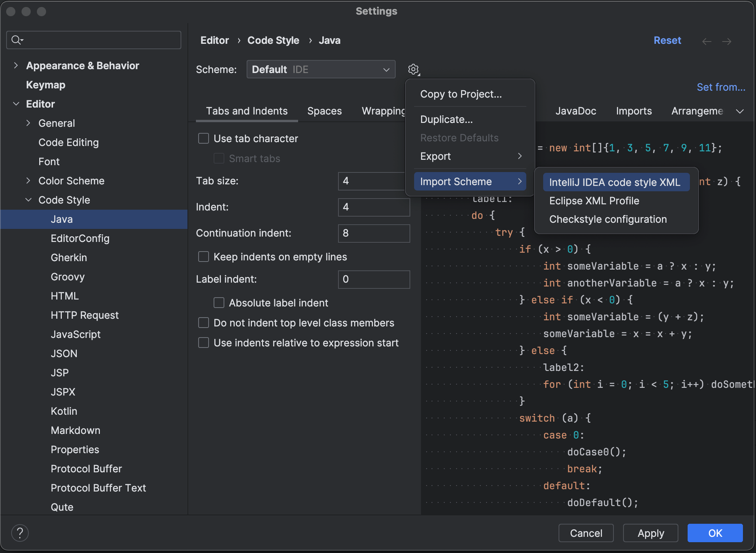Screen dimensions: 756x553
Task: Click the Label indent field
Action: (374, 279)
